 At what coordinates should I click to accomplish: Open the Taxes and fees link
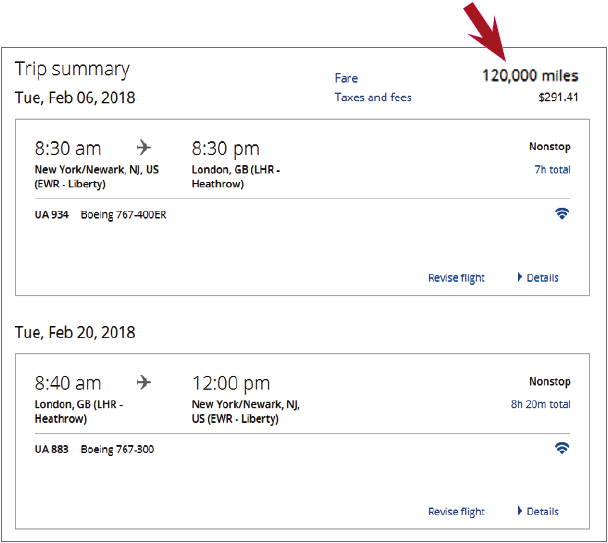coord(373,97)
